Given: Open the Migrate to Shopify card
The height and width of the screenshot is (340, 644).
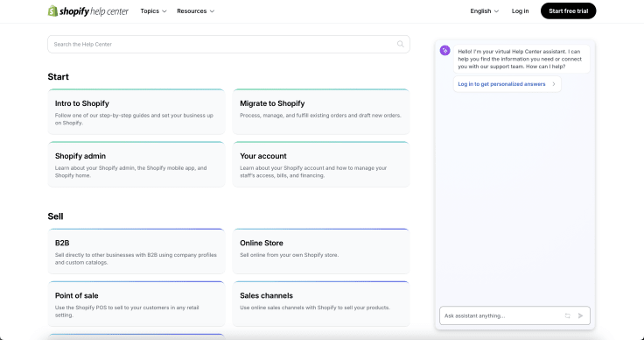Looking at the screenshot, I should (x=321, y=112).
